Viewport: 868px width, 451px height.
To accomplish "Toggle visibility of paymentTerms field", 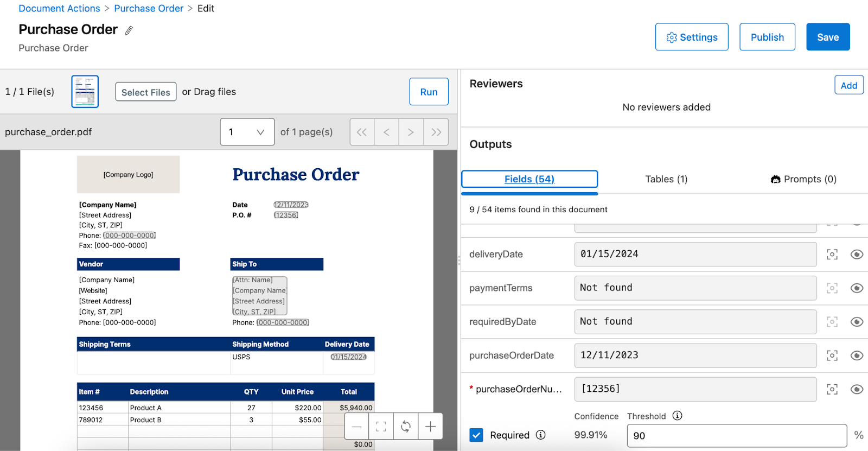I will [x=857, y=288].
